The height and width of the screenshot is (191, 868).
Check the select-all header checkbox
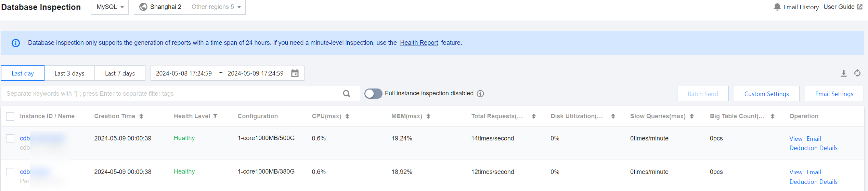pos(10,117)
